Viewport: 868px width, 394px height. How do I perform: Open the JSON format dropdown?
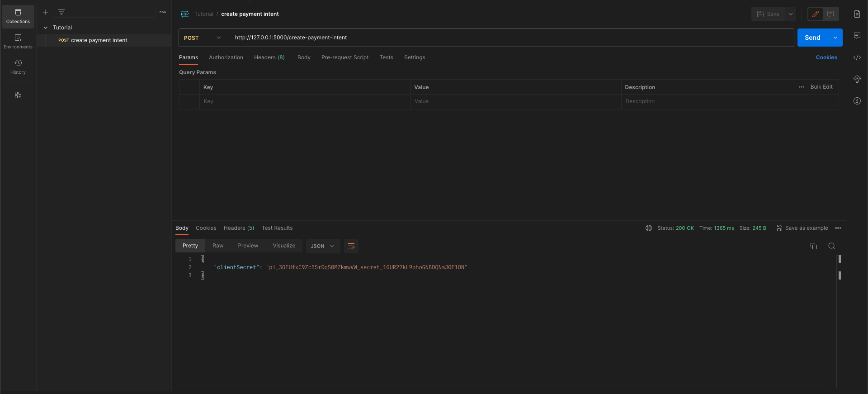[323, 246]
